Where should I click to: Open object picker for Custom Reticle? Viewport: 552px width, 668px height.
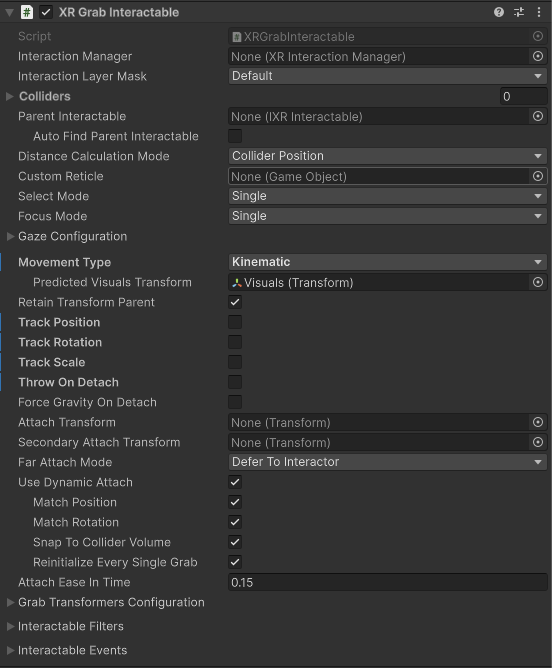(538, 176)
